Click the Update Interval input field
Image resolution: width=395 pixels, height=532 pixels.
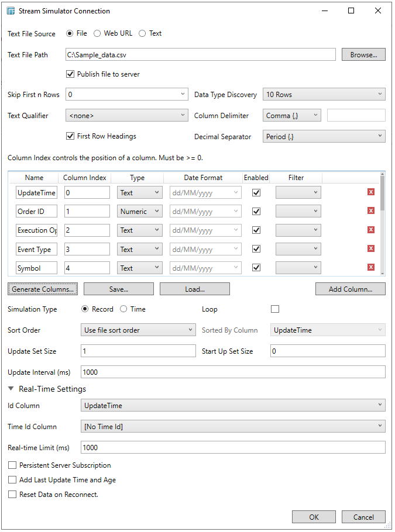click(232, 372)
